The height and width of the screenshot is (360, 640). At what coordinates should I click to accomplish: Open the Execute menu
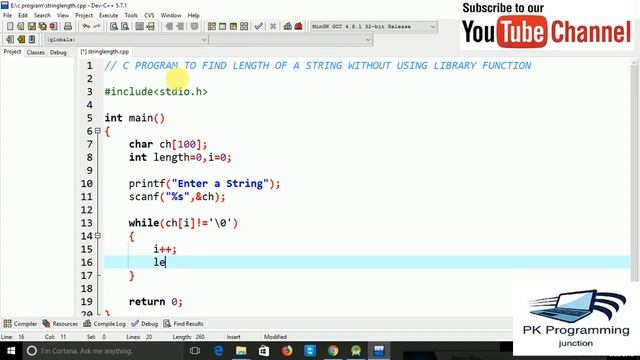108,16
